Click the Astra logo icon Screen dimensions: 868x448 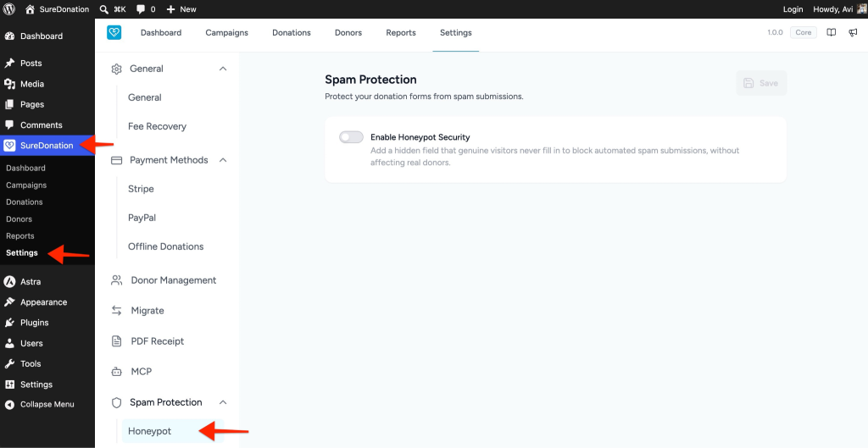[x=9, y=281]
